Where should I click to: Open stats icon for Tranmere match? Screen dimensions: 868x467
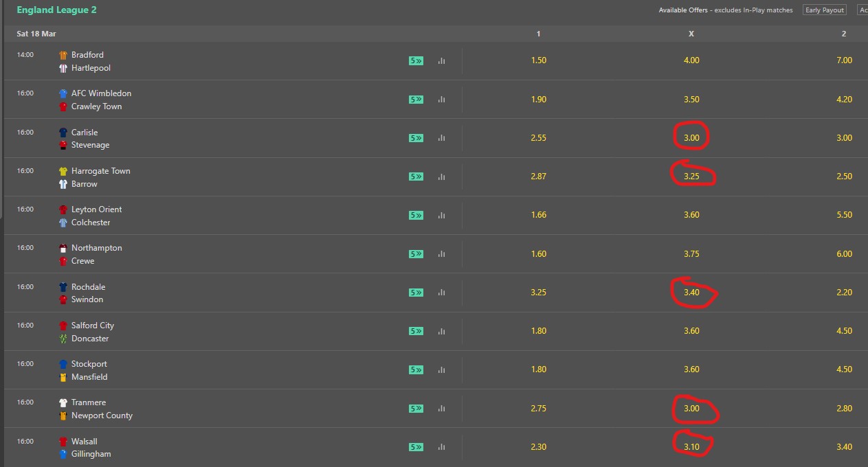(441, 409)
